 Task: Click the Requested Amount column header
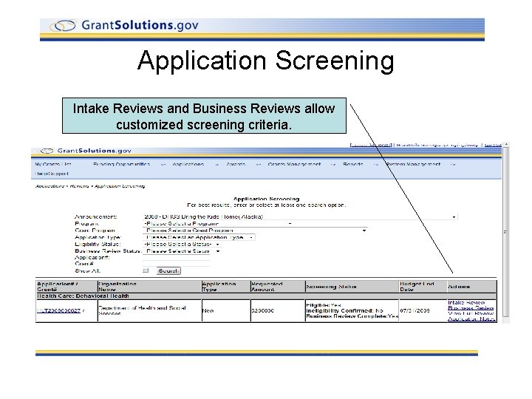pyautogui.click(x=278, y=287)
